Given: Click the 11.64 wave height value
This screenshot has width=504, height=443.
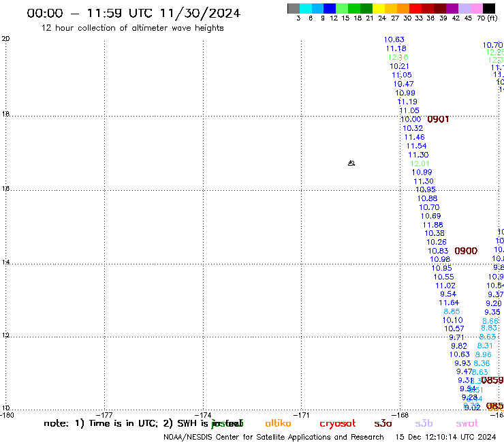Looking at the screenshot, I should tap(449, 303).
